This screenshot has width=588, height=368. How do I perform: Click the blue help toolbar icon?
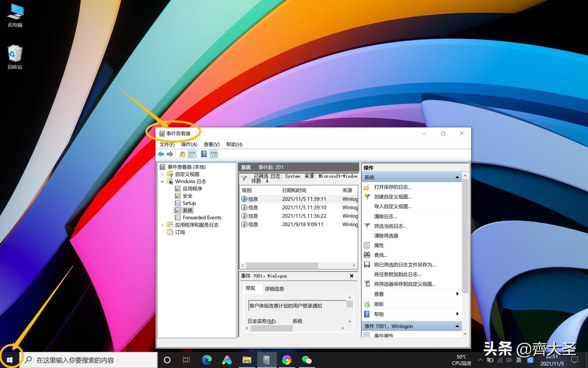[204, 154]
